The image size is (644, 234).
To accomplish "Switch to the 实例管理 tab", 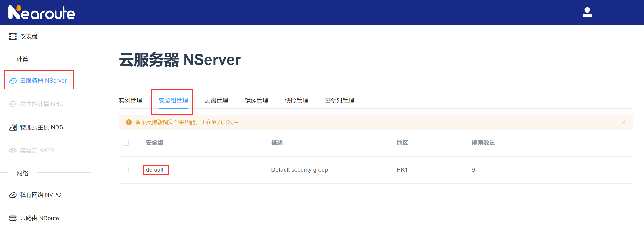I will click(130, 101).
